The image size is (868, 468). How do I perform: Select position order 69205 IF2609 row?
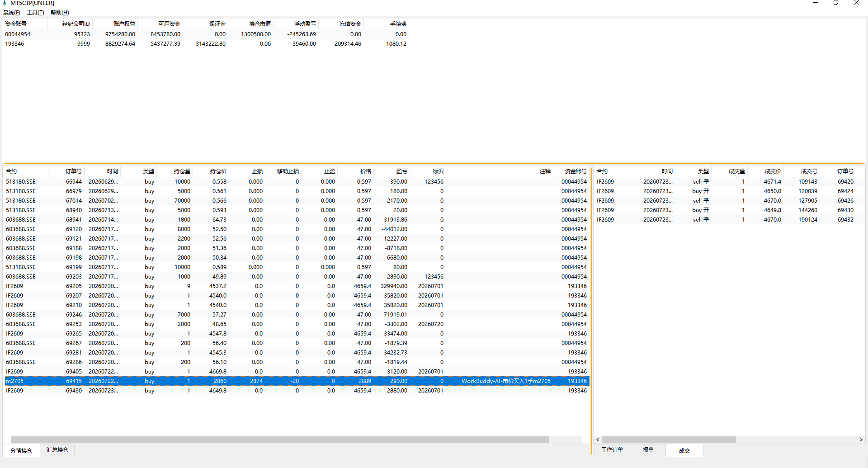[x=297, y=286]
